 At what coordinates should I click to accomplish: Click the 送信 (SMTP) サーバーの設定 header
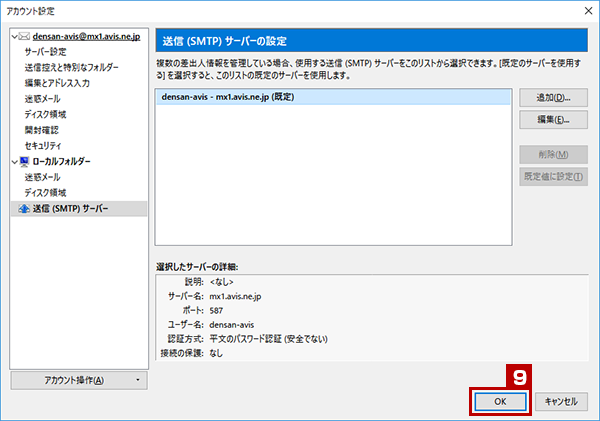(x=372, y=41)
